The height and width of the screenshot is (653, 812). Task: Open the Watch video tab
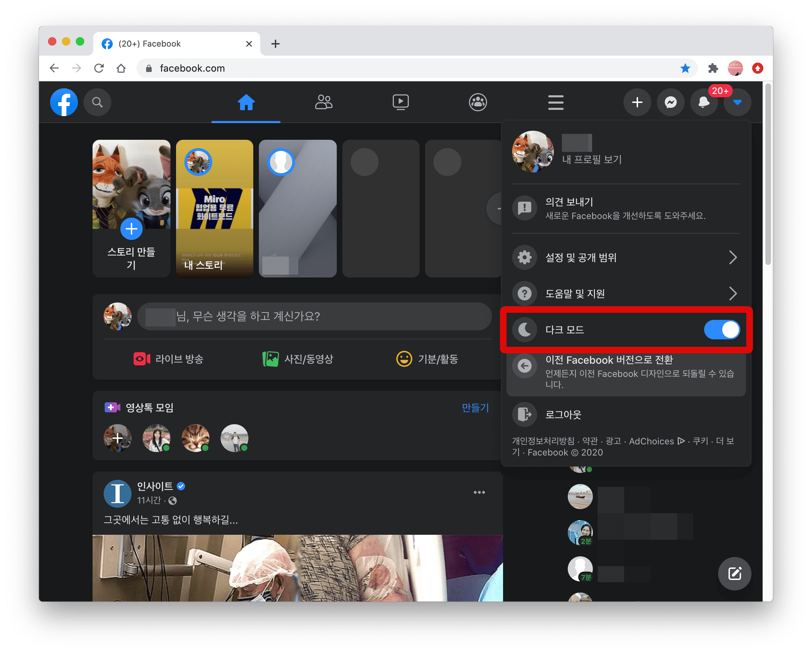click(401, 102)
